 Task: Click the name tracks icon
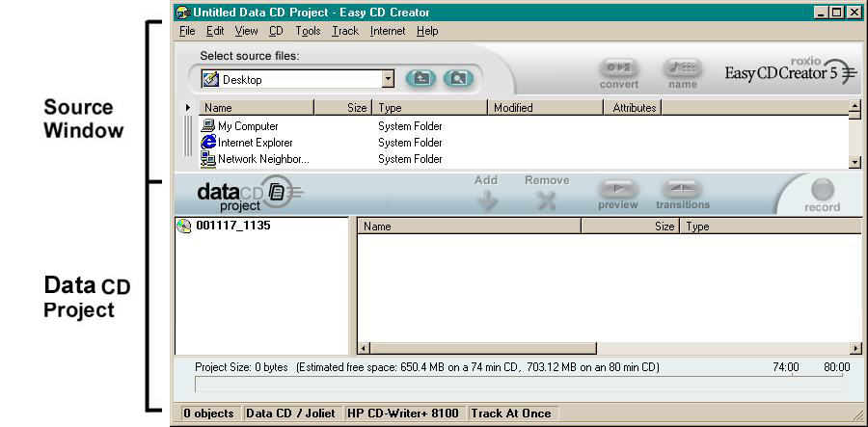tap(683, 68)
